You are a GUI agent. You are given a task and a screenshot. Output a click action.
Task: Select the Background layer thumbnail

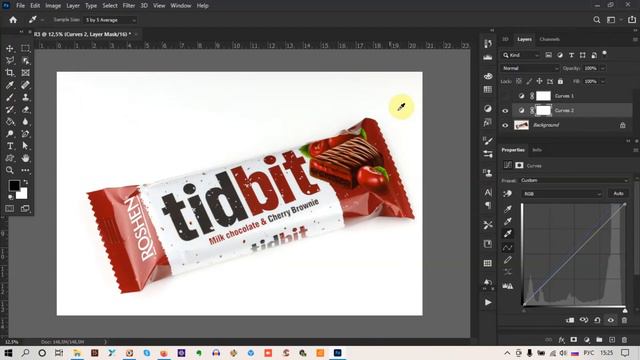(521, 125)
